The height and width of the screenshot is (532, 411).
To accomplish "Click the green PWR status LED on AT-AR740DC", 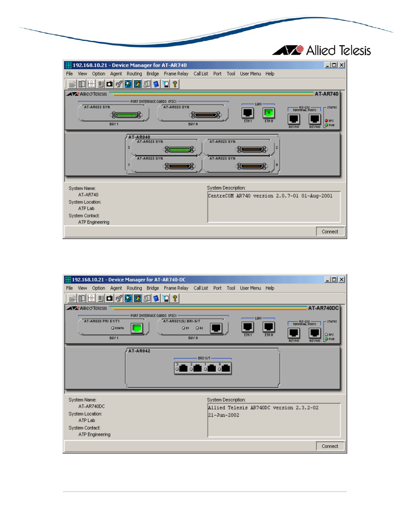I will pos(327,339).
